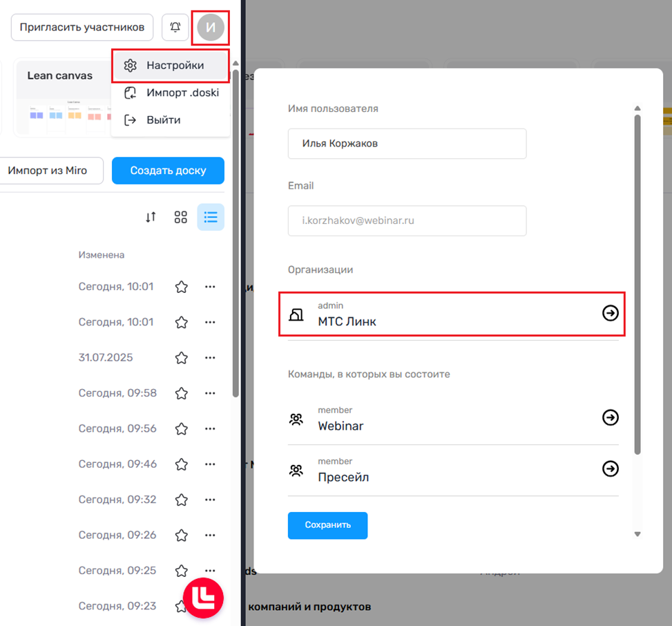Star the board changed Сегодня, 09:56

click(181, 429)
